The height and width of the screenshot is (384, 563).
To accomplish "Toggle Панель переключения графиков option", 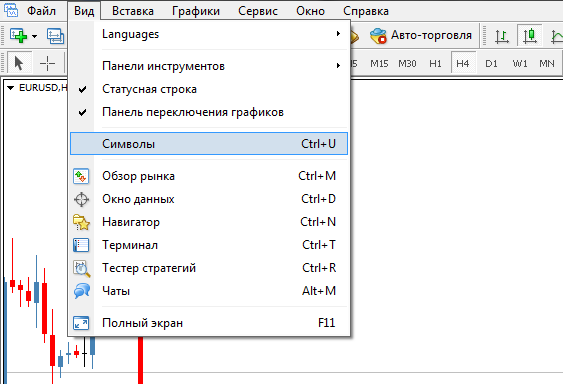I will point(209,112).
